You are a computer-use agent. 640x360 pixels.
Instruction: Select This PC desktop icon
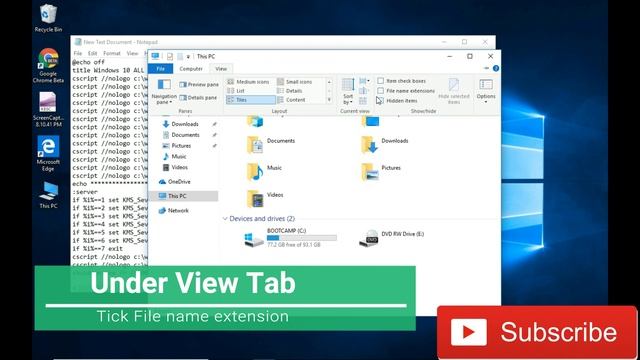pyautogui.click(x=48, y=195)
